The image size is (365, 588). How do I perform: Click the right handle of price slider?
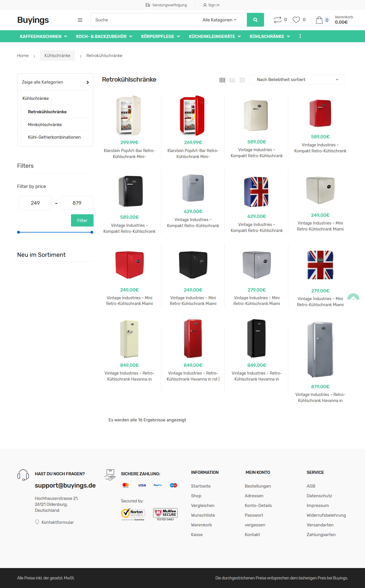click(x=92, y=232)
